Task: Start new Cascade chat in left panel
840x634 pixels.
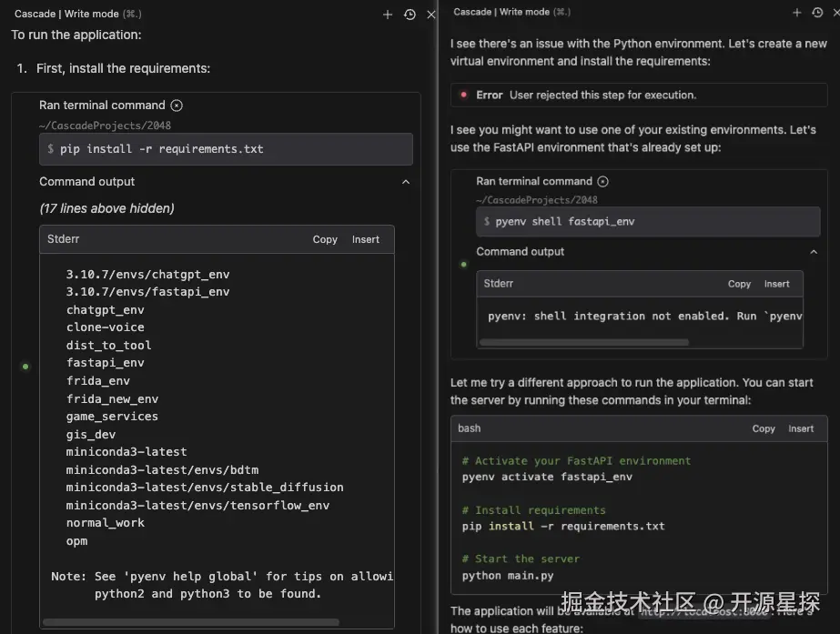Action: [x=388, y=15]
